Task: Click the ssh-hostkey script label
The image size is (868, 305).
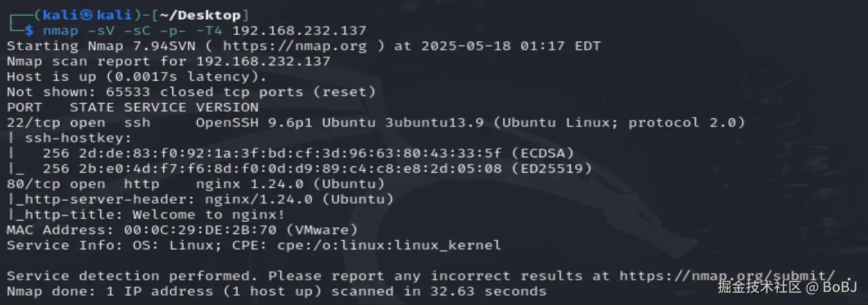Action: click(x=78, y=138)
